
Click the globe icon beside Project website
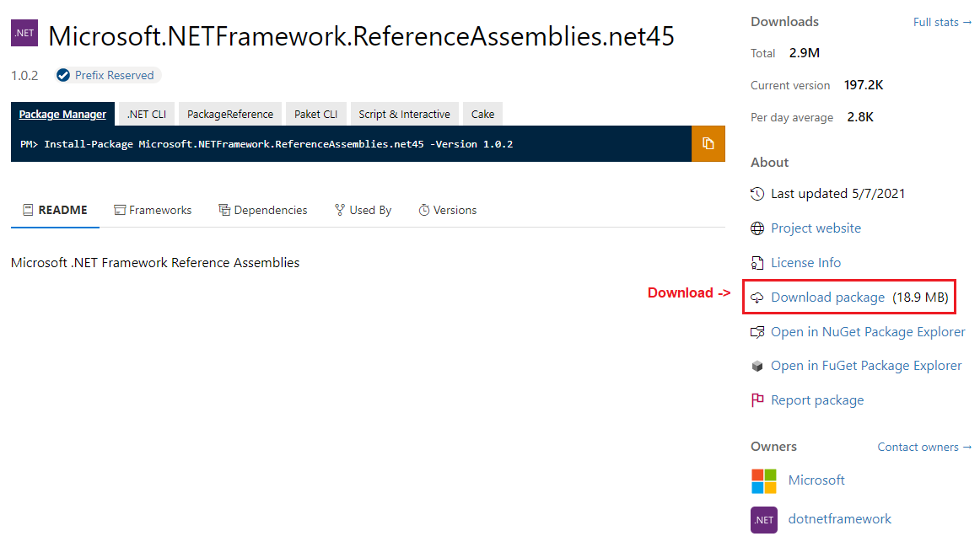point(757,228)
